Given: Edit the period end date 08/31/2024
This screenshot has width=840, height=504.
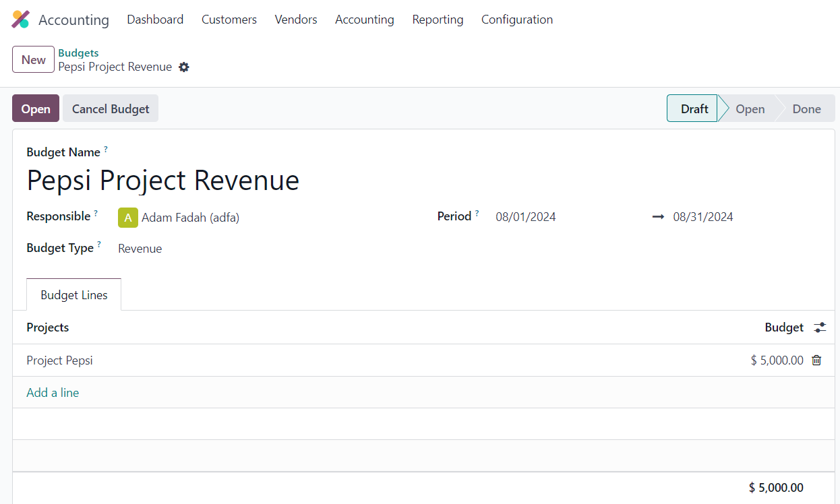Looking at the screenshot, I should pyautogui.click(x=703, y=217).
